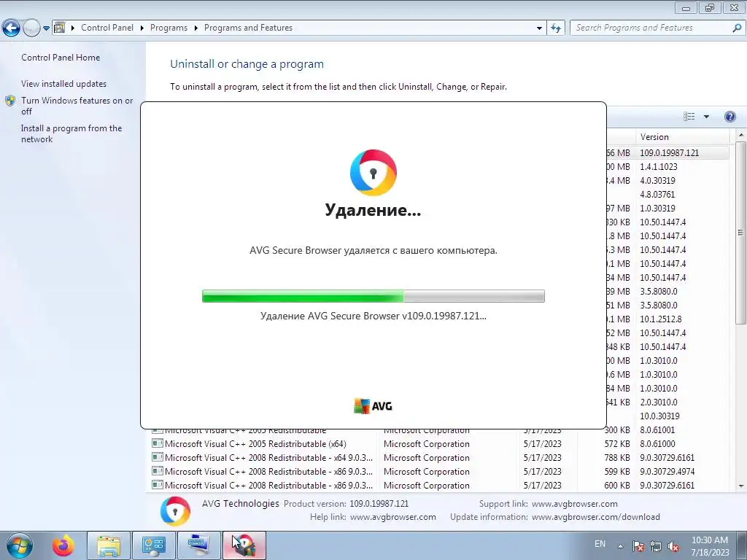747x560 pixels.
Task: Open Help with the blue question icon
Action: 729,117
